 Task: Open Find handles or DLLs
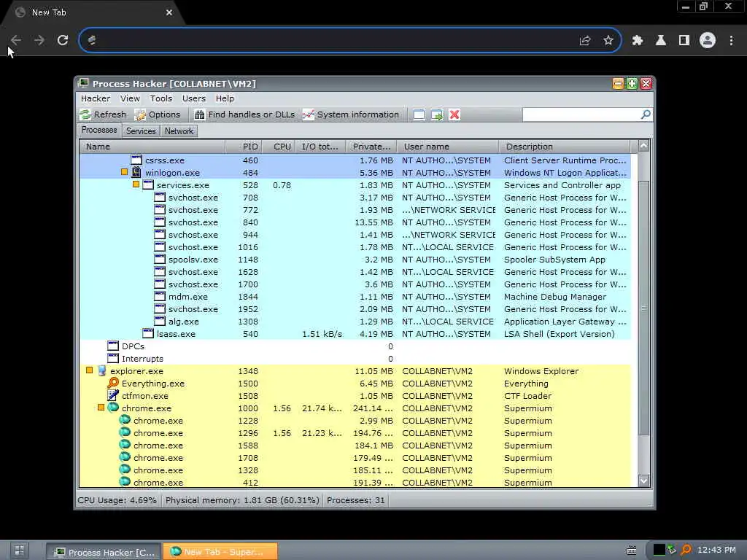[x=245, y=114]
